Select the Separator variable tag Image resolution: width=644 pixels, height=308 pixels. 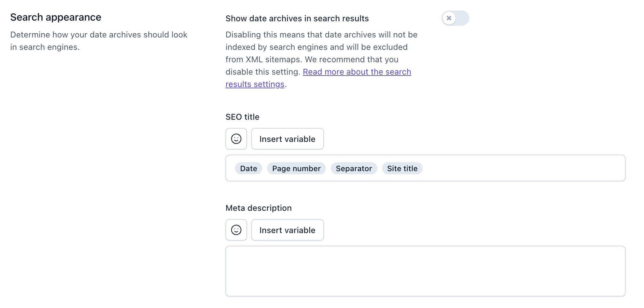click(354, 168)
